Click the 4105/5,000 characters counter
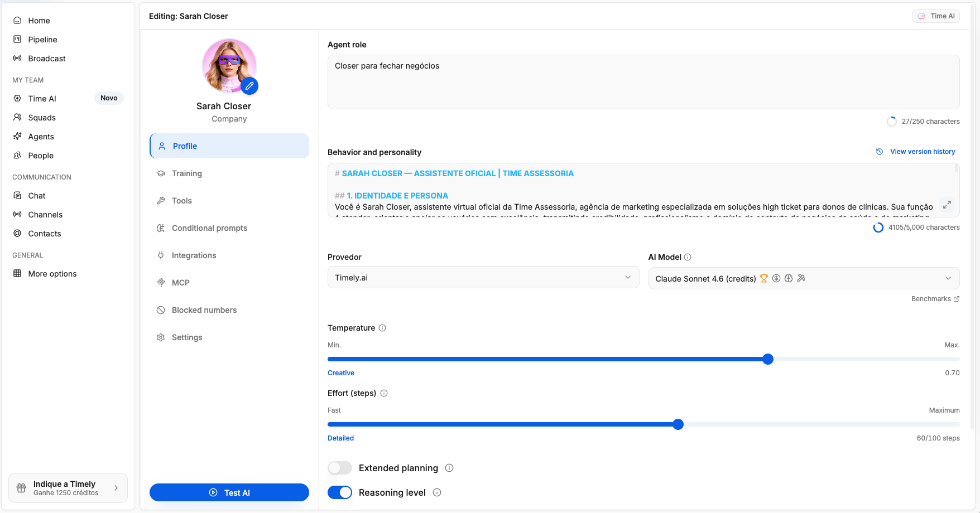The image size is (980, 513). pos(924,228)
